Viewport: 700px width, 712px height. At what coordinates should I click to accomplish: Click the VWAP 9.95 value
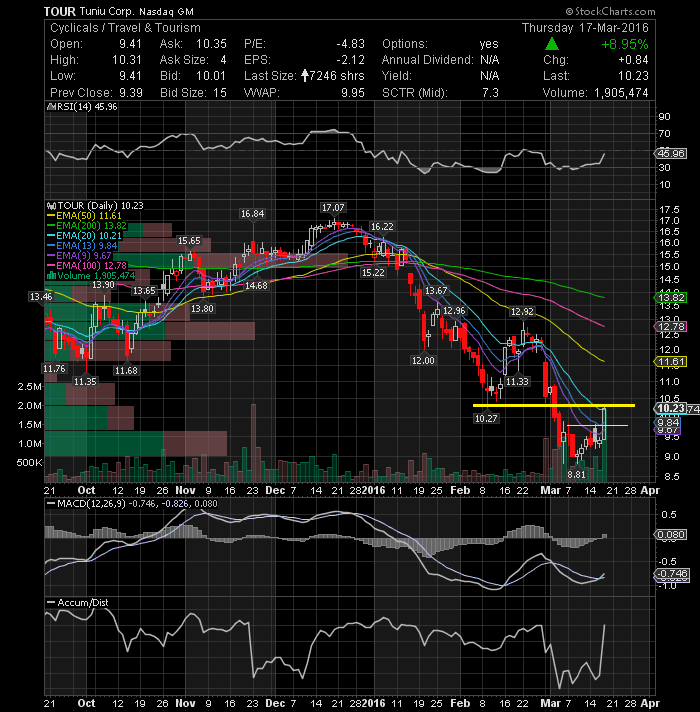pos(353,93)
